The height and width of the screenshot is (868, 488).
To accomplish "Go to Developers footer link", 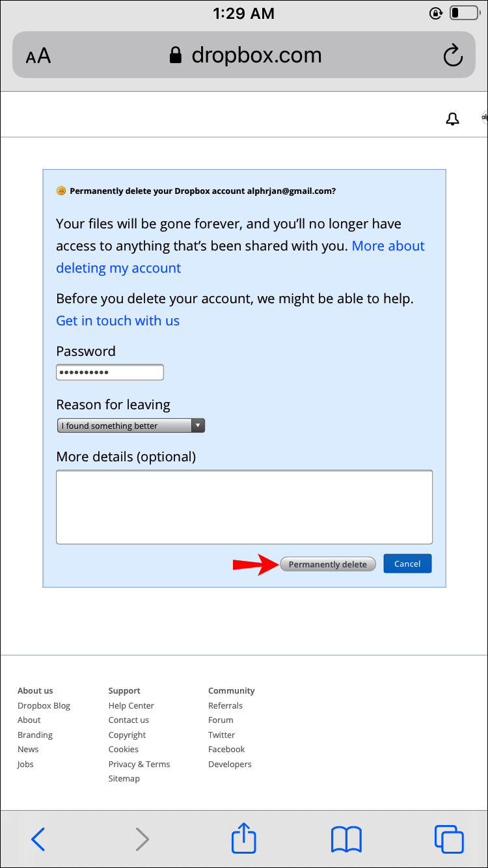I will pyautogui.click(x=230, y=765).
